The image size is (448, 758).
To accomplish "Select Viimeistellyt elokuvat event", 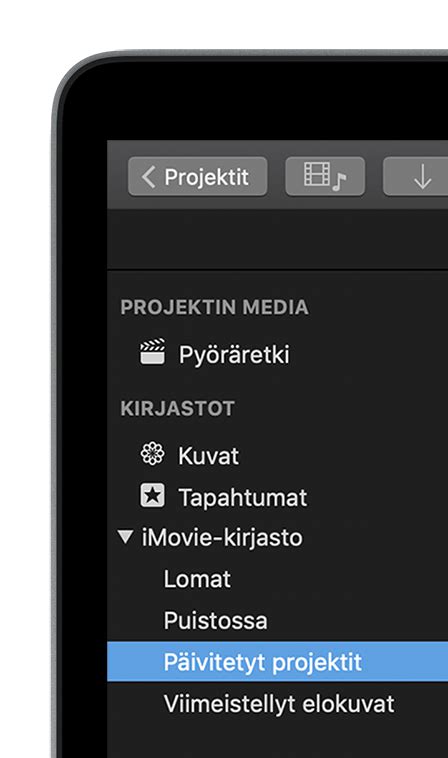I will tap(277, 704).
